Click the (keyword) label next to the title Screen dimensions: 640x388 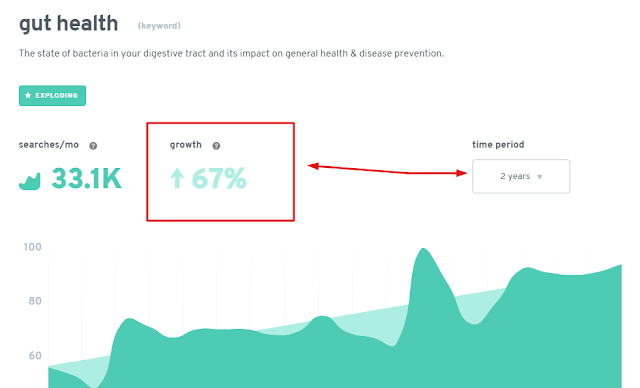[x=159, y=26]
